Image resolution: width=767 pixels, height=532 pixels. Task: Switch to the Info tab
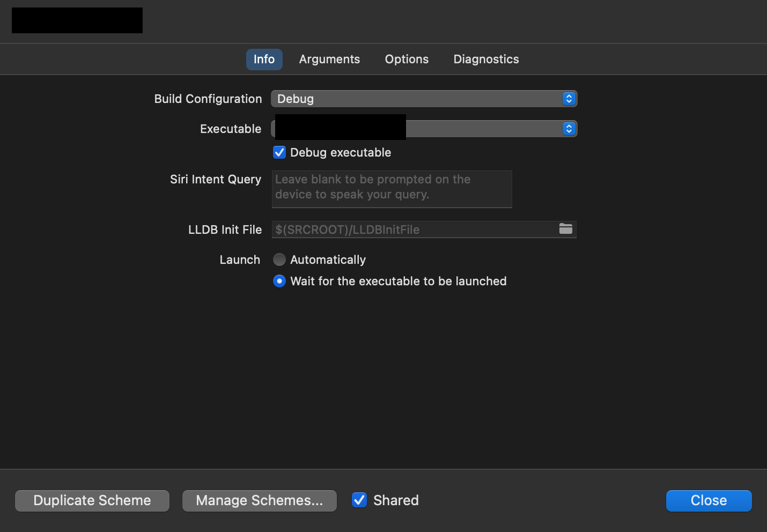pos(264,59)
